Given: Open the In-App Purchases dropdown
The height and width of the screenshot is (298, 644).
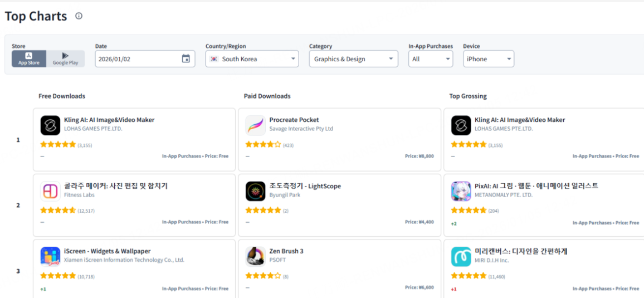Looking at the screenshot, I should (x=431, y=58).
